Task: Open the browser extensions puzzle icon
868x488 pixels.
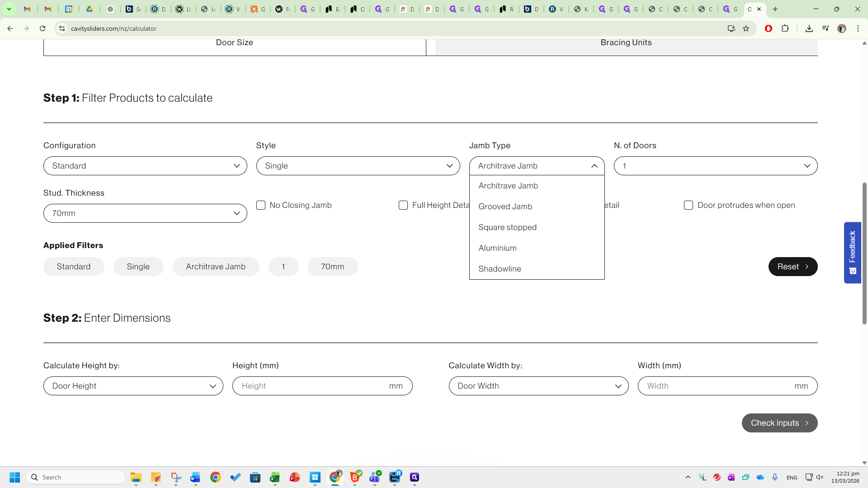Action: click(x=785, y=28)
